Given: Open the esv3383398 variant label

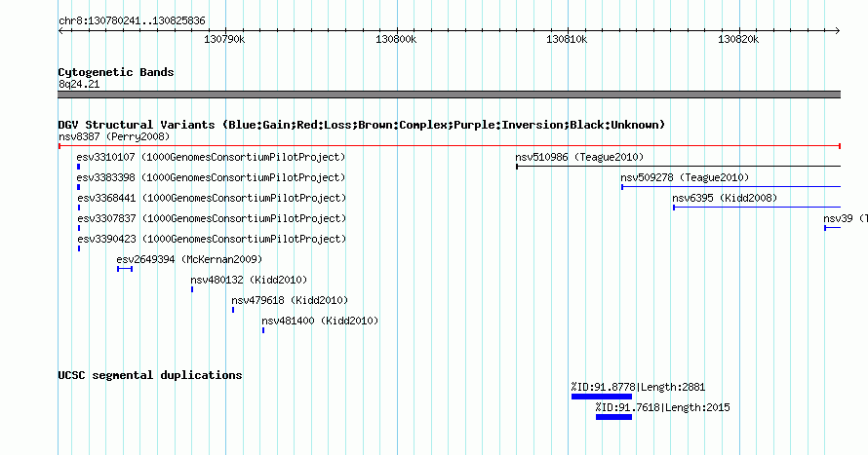Looking at the screenshot, I should coord(211,177).
